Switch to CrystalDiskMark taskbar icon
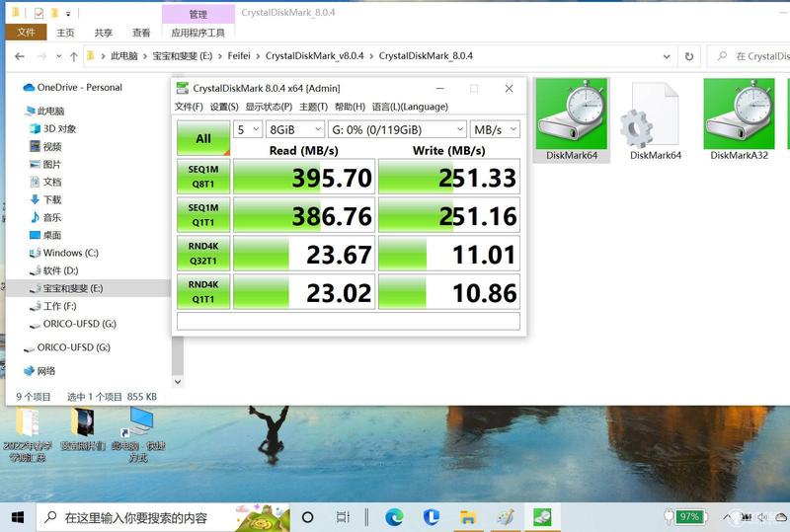Screen dimensions: 790x532 pos(541,517)
